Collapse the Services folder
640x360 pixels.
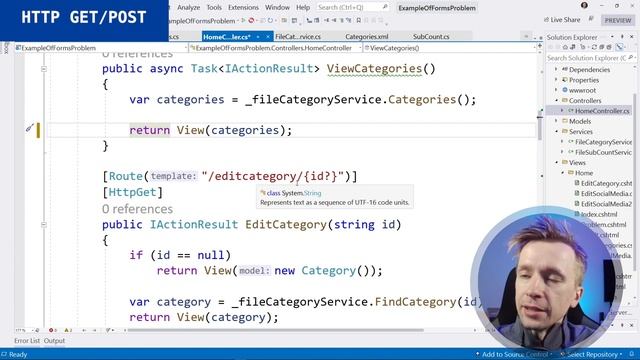pos(556,131)
